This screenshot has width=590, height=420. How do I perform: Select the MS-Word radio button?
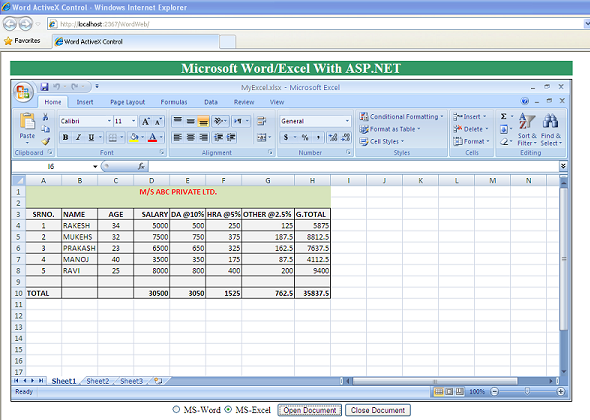[176, 409]
